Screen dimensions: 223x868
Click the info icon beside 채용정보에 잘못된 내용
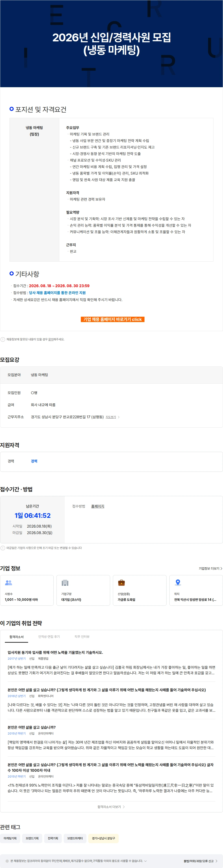tap(3, 339)
